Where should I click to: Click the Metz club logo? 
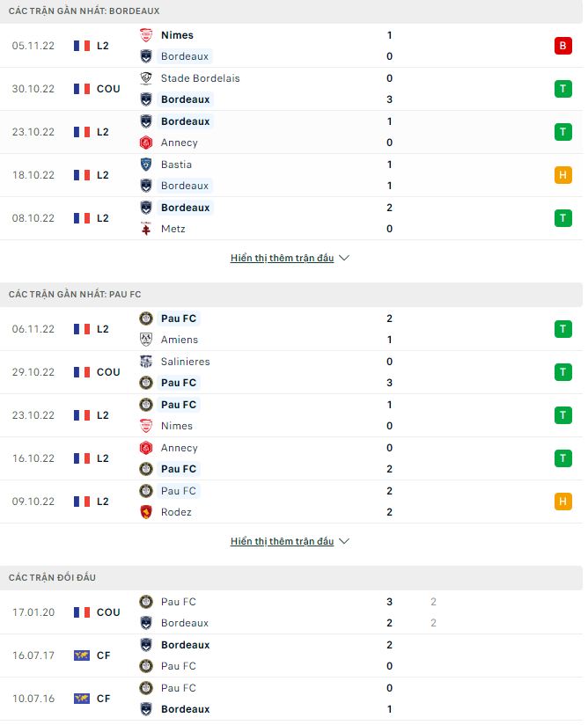(x=145, y=229)
